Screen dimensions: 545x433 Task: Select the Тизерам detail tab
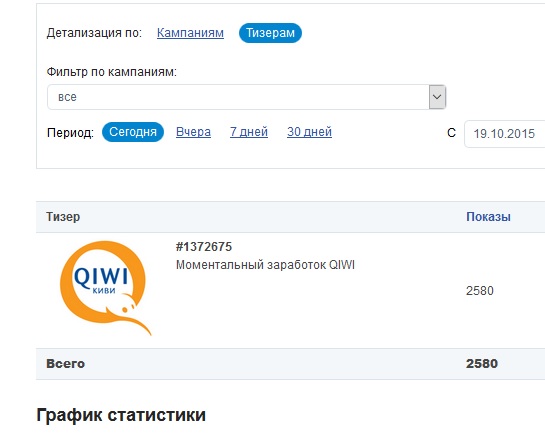click(x=270, y=33)
